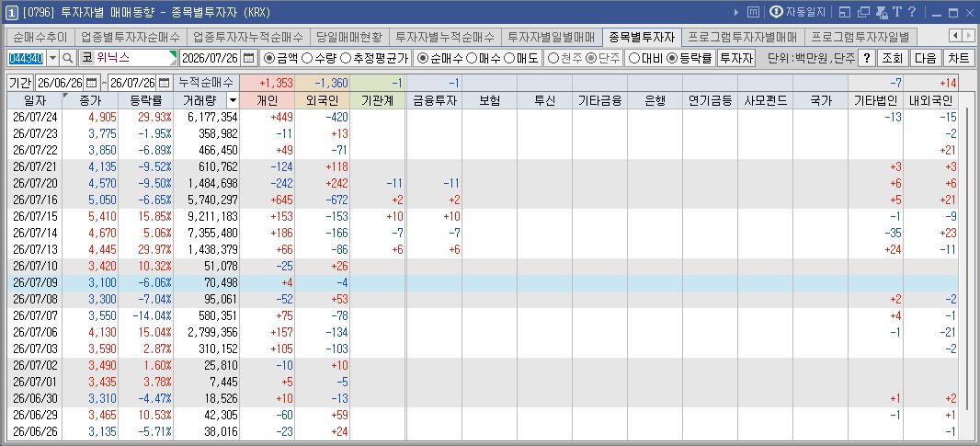Select the 수량 radio button
This screenshot has height=446, width=980.
point(307,58)
